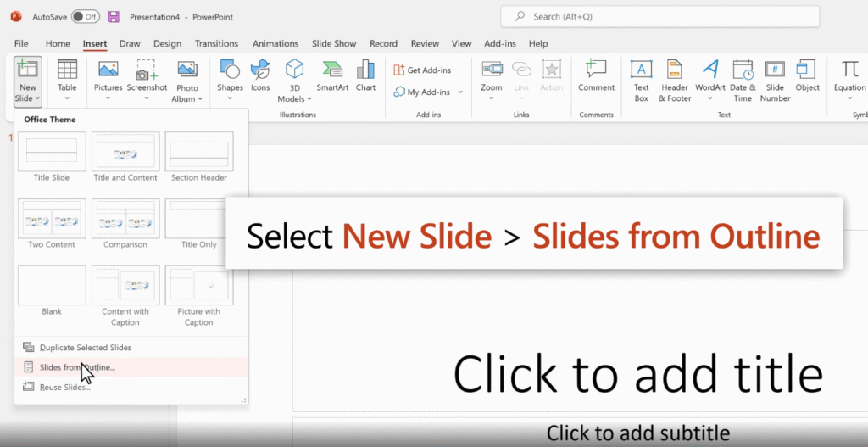Viewport: 868px width, 447px height.
Task: Click the Search box in title bar
Action: click(x=659, y=16)
